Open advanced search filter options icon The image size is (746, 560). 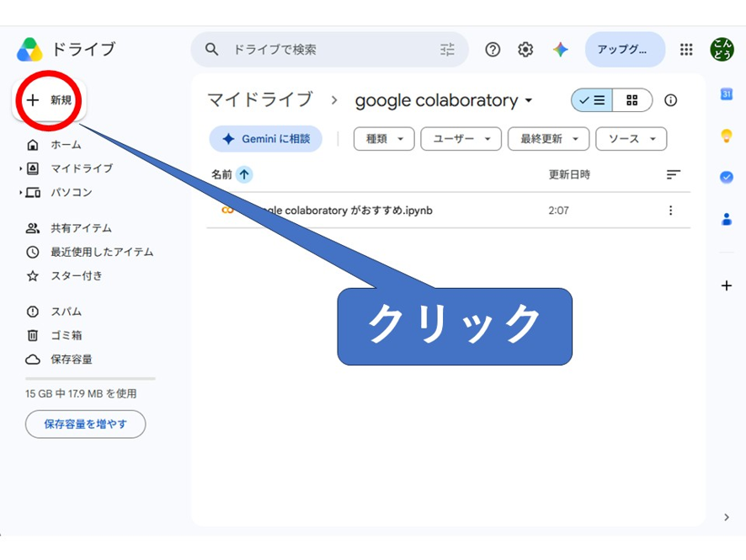(x=447, y=49)
